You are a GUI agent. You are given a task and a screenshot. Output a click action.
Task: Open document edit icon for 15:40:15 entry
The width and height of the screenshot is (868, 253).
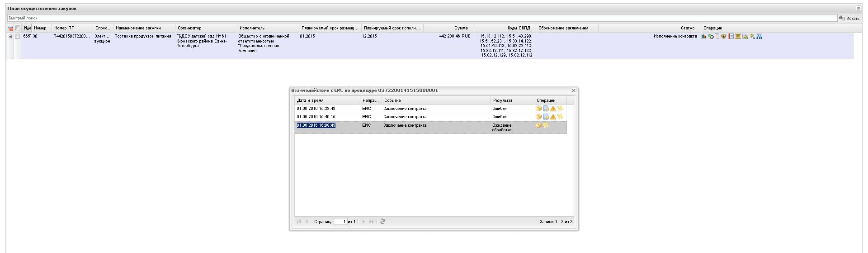coord(546,117)
